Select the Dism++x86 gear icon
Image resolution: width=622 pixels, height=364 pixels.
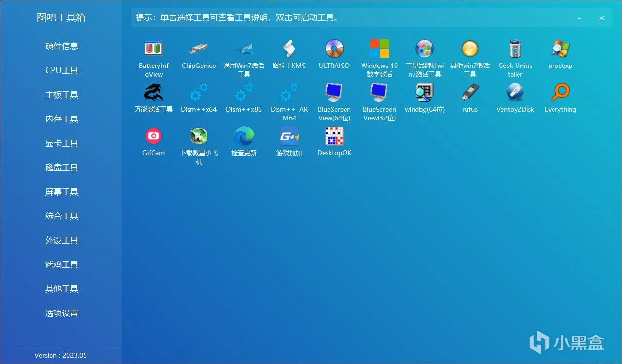tap(244, 92)
